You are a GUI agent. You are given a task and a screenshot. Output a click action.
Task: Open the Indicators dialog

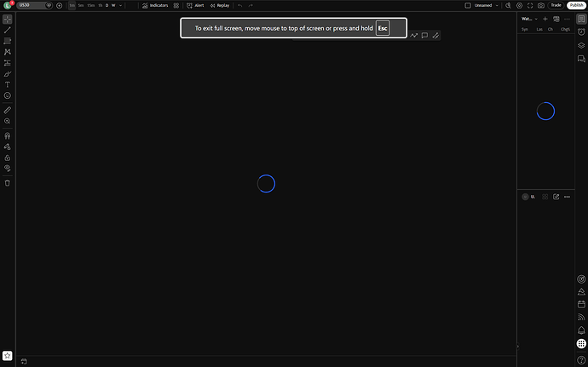[155, 5]
